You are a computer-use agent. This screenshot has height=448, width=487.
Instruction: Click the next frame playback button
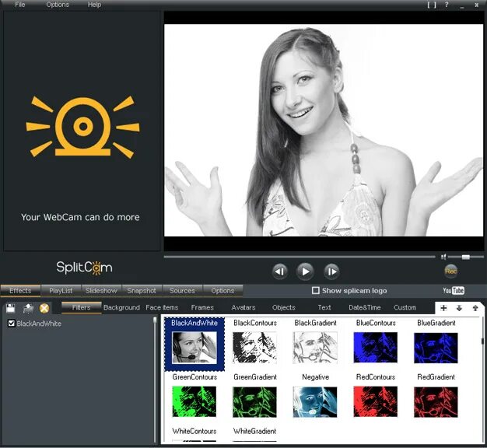[x=331, y=271]
